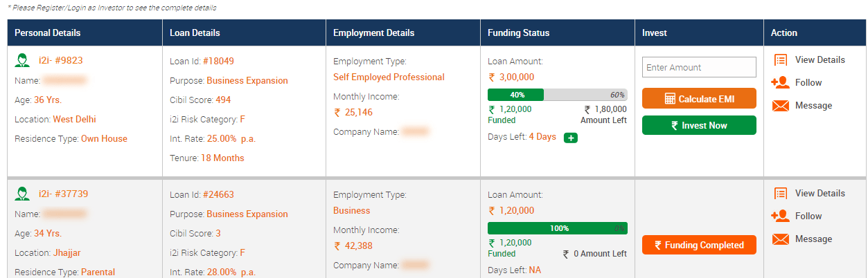Image resolution: width=868 pixels, height=278 pixels.
Task: Click the View Details list icon for loan #18049
Action: pyautogui.click(x=781, y=60)
